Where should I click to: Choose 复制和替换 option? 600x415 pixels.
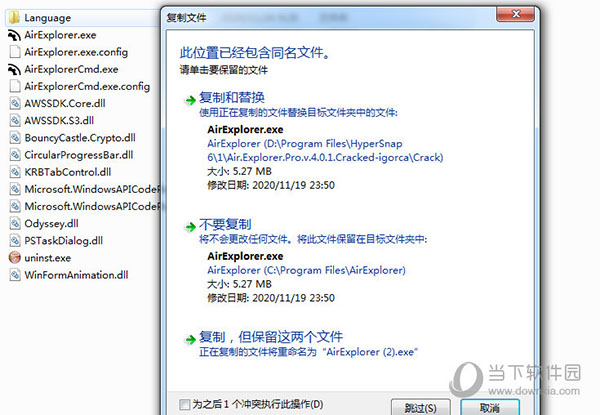(x=232, y=98)
